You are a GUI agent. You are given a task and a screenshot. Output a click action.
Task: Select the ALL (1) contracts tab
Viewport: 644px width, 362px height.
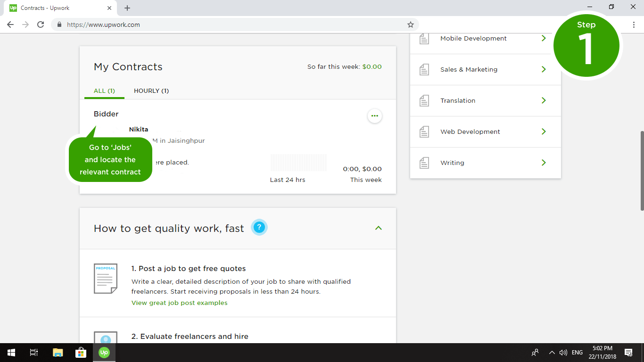click(x=104, y=90)
